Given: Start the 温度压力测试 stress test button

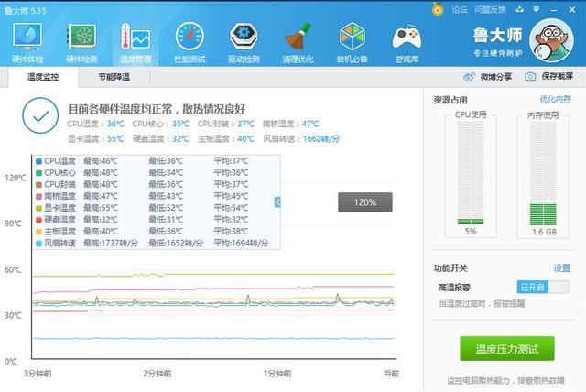Looking at the screenshot, I should (506, 349).
